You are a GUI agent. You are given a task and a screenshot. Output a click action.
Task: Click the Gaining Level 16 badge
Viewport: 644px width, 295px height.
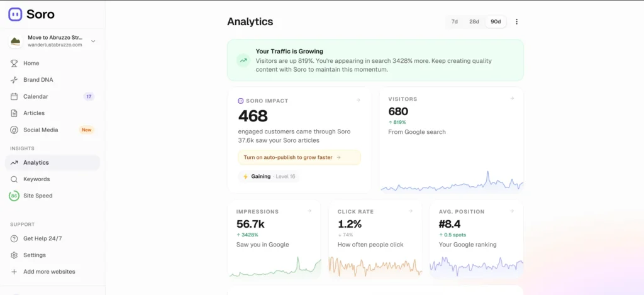269,177
